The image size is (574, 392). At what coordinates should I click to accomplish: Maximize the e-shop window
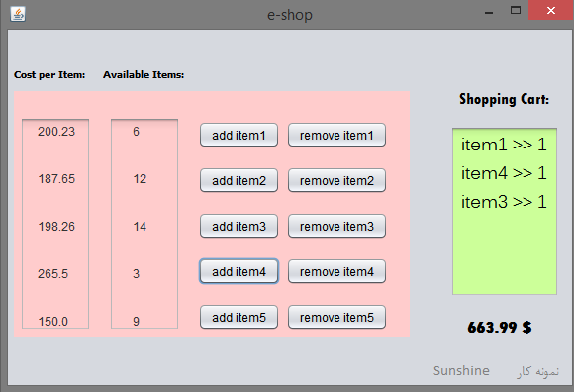coord(516,10)
